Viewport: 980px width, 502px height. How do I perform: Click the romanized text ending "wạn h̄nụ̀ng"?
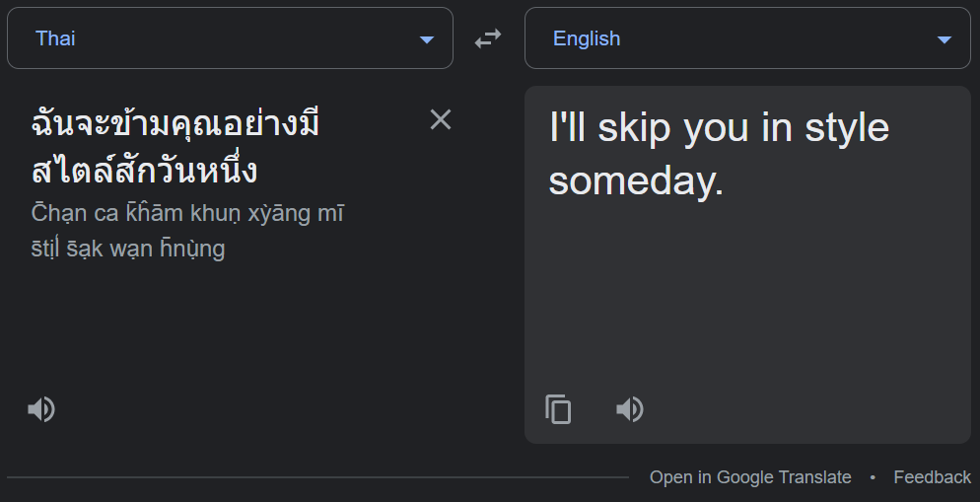pyautogui.click(x=128, y=249)
